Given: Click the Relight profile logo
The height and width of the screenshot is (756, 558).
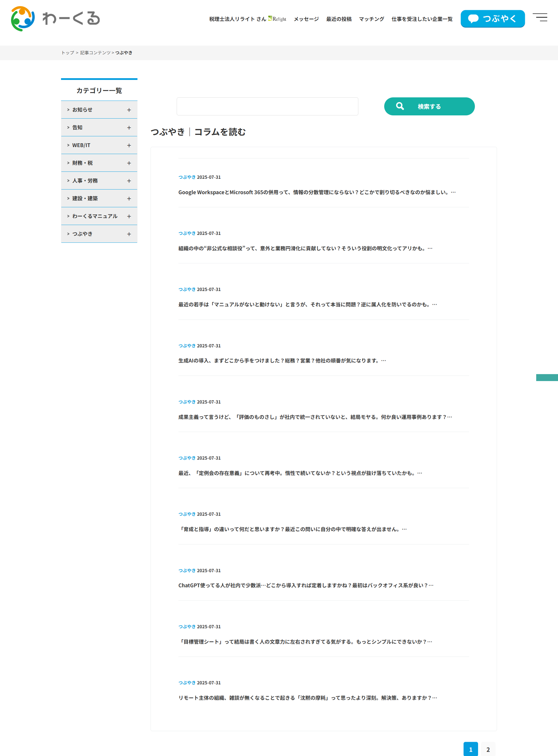Looking at the screenshot, I should pos(277,19).
